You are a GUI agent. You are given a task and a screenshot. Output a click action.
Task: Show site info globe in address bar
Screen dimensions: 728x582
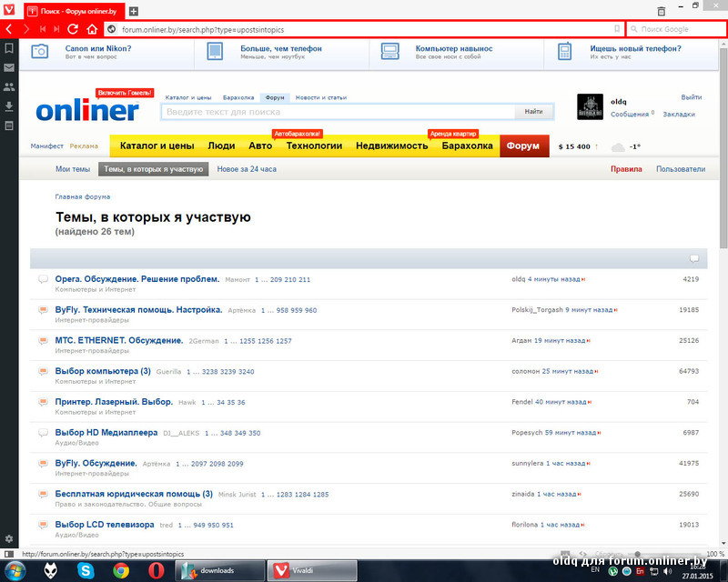[111, 29]
